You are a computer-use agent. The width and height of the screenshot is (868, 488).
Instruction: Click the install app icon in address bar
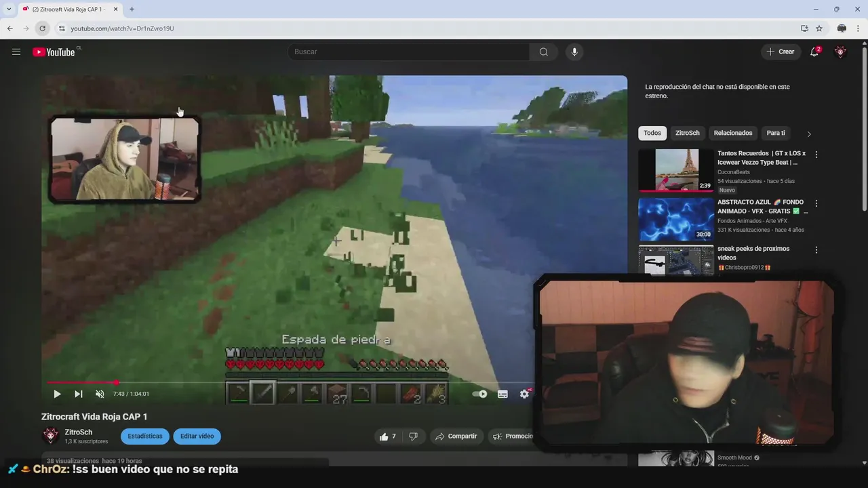804,28
